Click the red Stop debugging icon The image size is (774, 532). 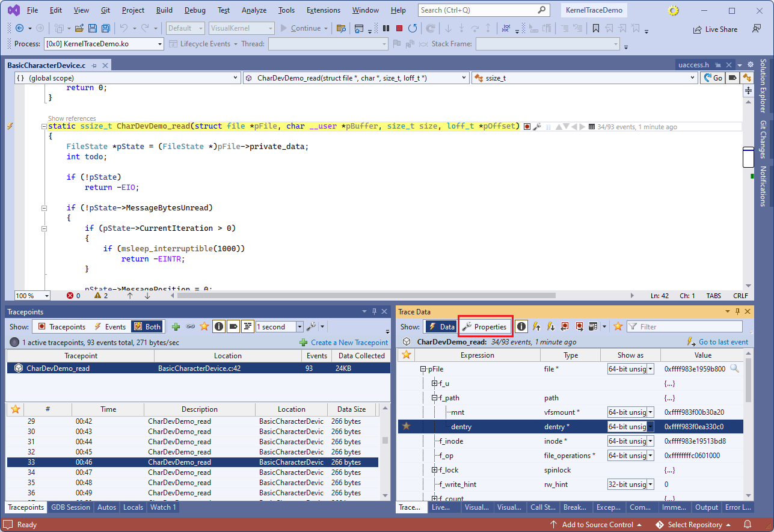(x=399, y=28)
